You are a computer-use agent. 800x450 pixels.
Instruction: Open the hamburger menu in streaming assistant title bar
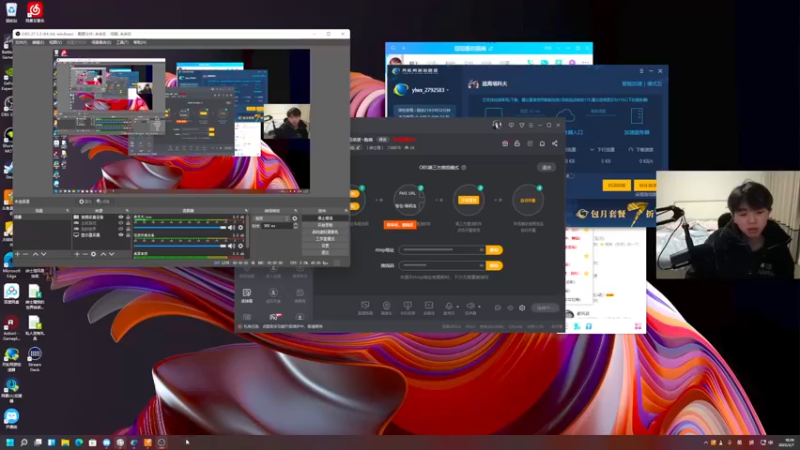tap(531, 125)
